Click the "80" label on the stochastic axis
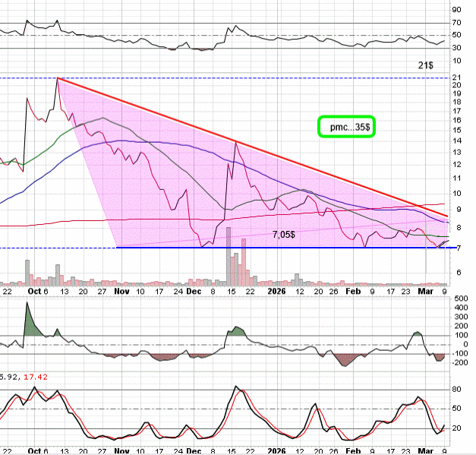 tap(456, 390)
